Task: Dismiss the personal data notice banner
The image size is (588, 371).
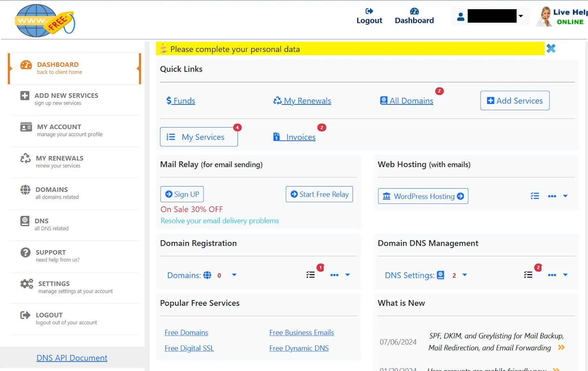Action: [551, 48]
